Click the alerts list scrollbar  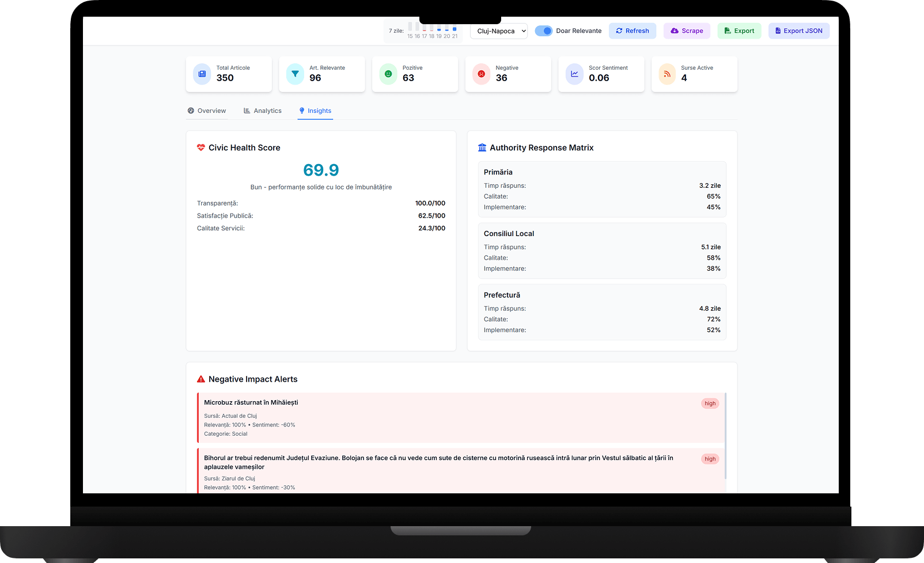pos(725,436)
